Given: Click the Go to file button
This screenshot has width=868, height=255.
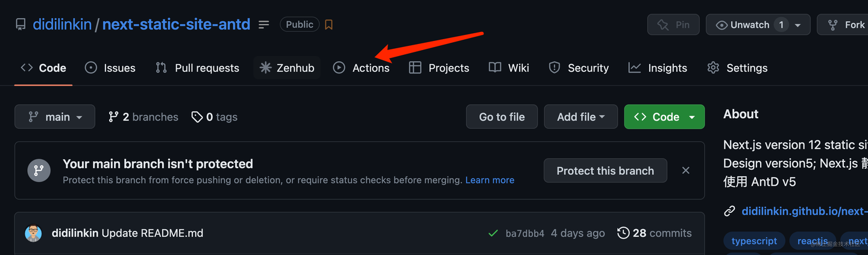Looking at the screenshot, I should tap(502, 117).
